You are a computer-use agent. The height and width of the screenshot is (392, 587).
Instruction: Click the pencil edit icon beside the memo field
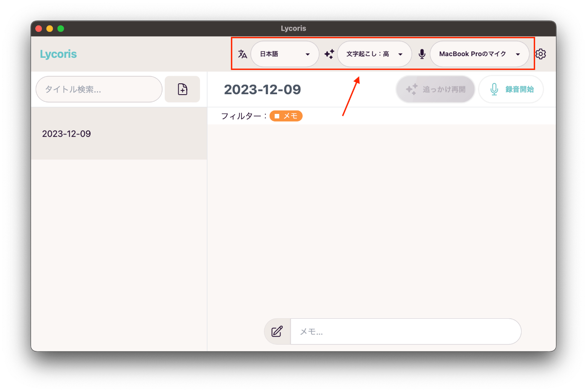click(x=277, y=331)
